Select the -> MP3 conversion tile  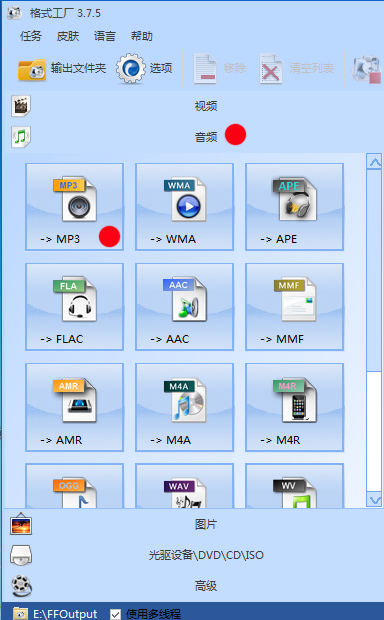pos(75,207)
